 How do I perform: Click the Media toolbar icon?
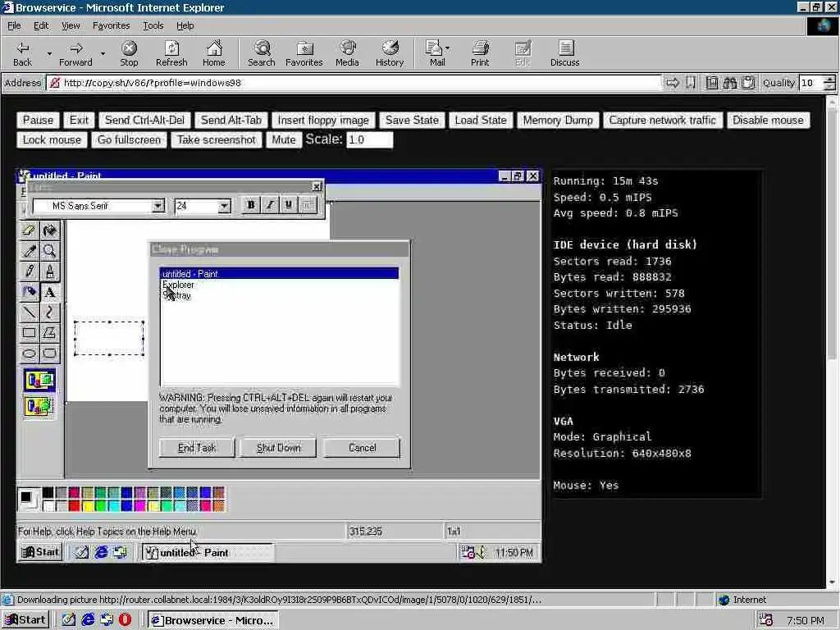click(x=347, y=53)
